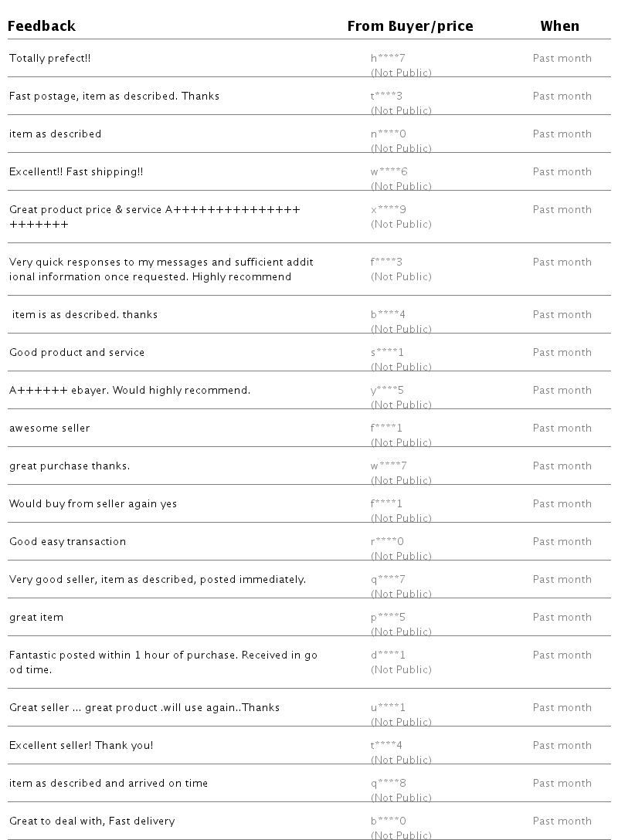This screenshot has height=840, width=618.
Task: Click the When column header
Action: (x=559, y=26)
